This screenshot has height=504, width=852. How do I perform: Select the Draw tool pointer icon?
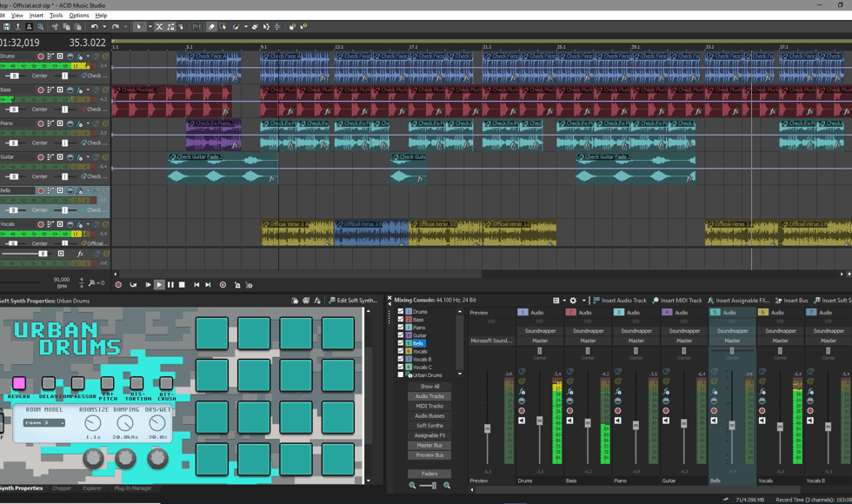tap(139, 27)
